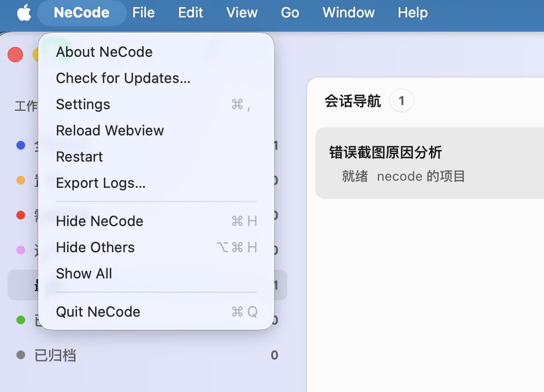The image size is (544, 392).
Task: Click the pink dot sidebar item
Action: [x=21, y=250]
